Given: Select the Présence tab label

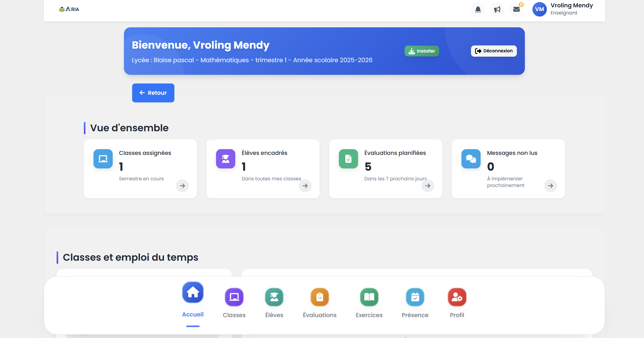Looking at the screenshot, I should [x=415, y=315].
